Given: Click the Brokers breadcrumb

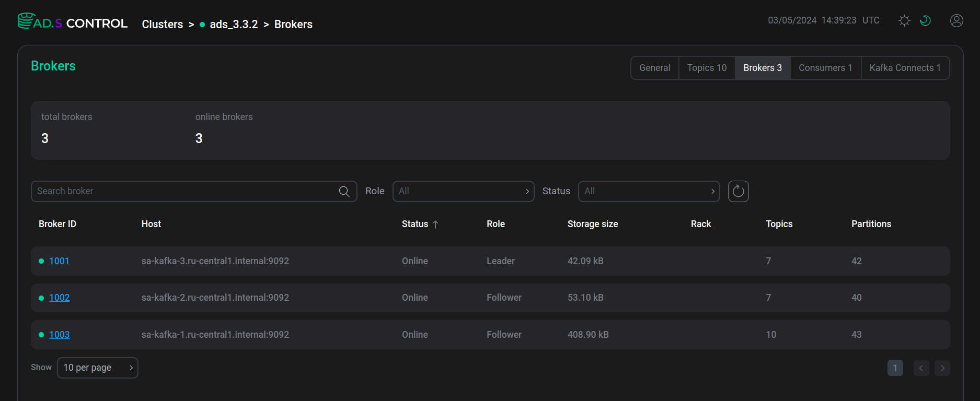Looking at the screenshot, I should [x=293, y=25].
